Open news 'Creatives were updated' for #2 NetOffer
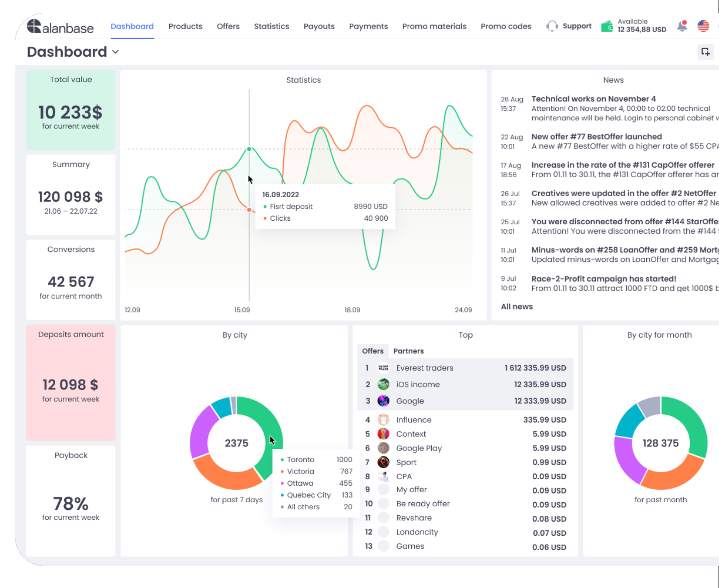This screenshot has width=719, height=588. (624, 193)
